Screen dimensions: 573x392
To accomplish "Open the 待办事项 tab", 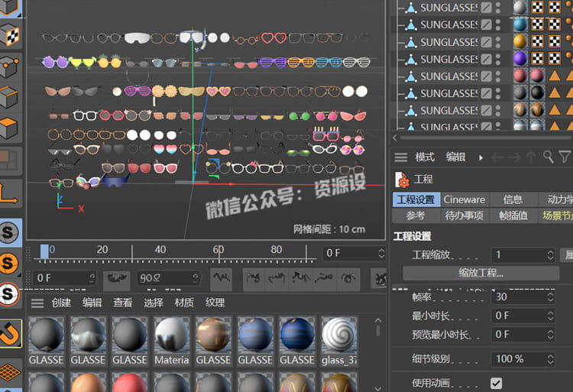I will point(465,215).
